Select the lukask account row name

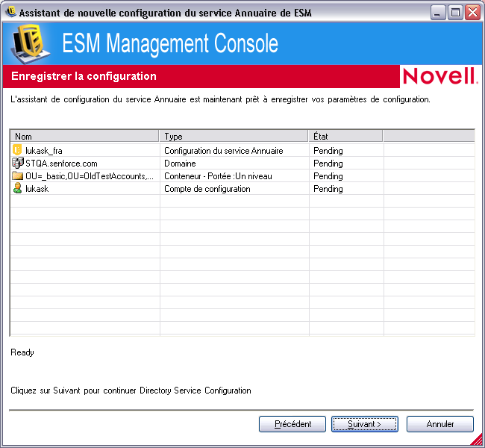(x=37, y=189)
